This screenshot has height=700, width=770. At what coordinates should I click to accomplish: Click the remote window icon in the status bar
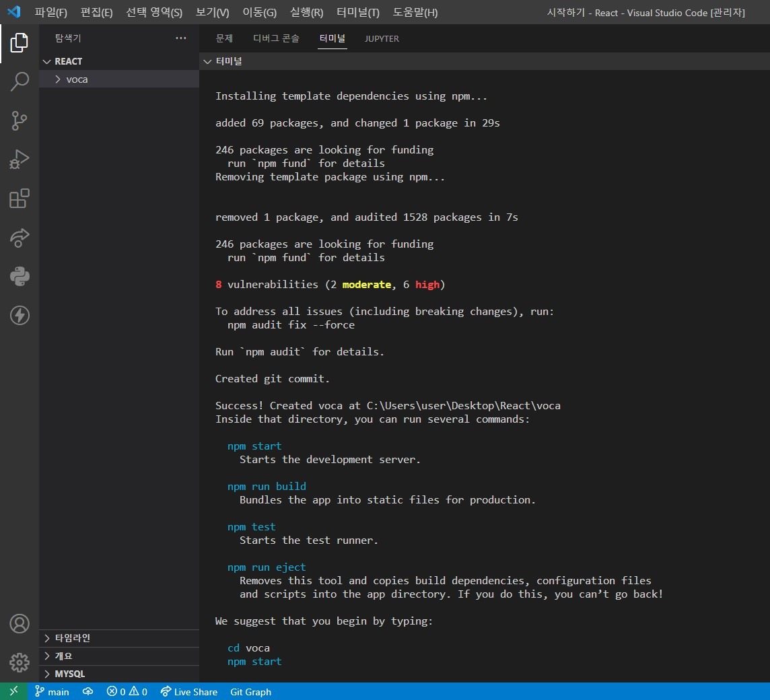pyautogui.click(x=13, y=692)
